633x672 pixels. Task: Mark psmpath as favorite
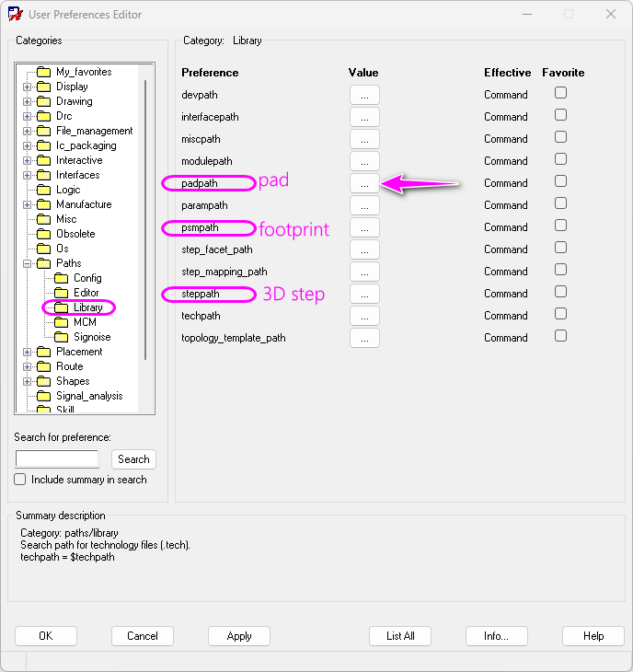click(x=560, y=225)
